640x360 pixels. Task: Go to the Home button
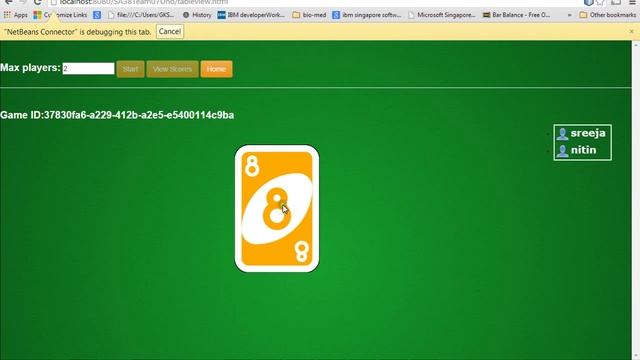click(x=216, y=69)
